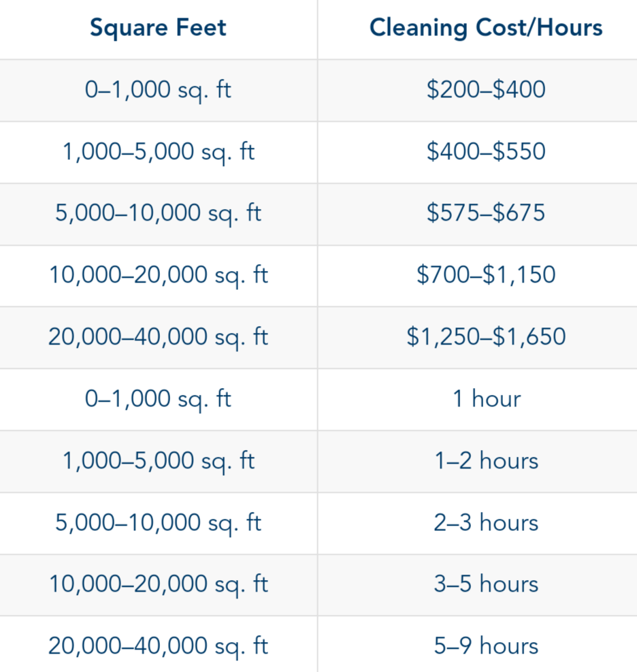Click 0–1,000 sq. ft beside 1 hour
Screen dimensions: 637x672
coord(158,399)
